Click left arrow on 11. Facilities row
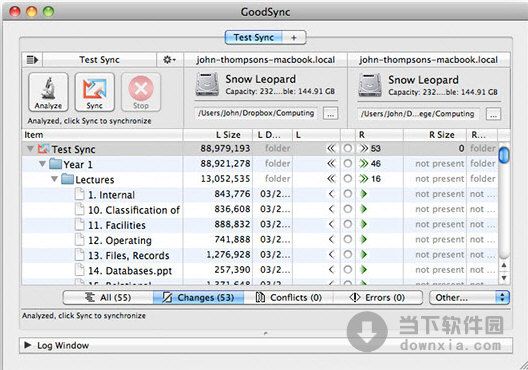Image resolution: width=528 pixels, height=370 pixels. pos(332,224)
